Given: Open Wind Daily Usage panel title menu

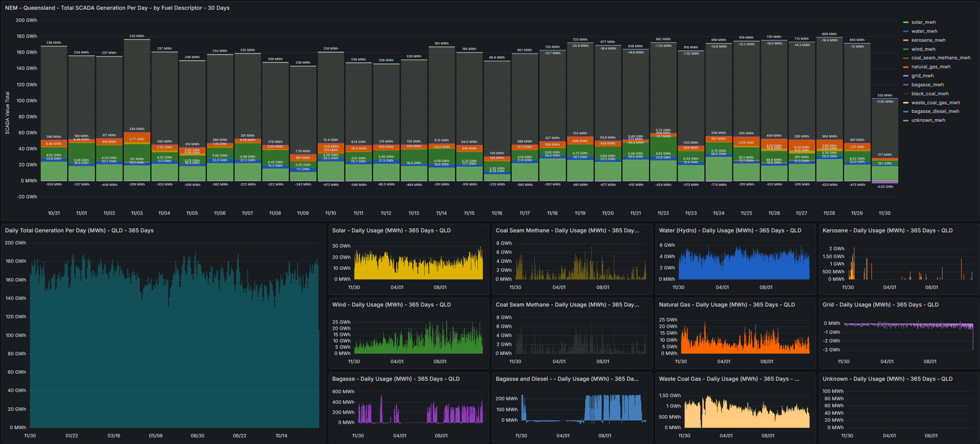Looking at the screenshot, I should pos(391,305).
